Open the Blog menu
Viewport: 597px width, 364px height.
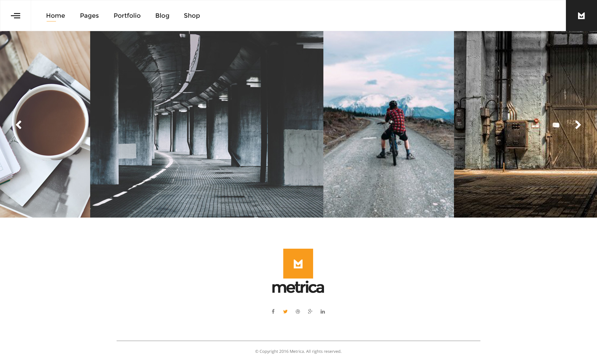click(162, 16)
